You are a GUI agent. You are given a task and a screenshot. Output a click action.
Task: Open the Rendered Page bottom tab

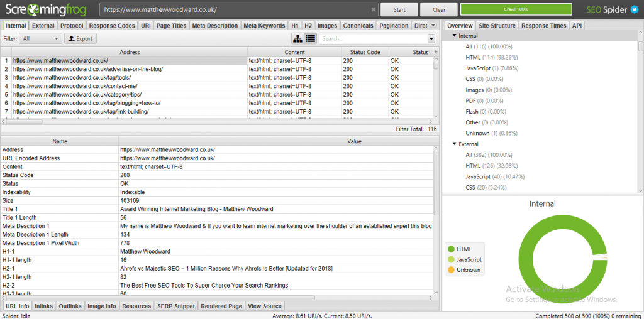coord(222,306)
